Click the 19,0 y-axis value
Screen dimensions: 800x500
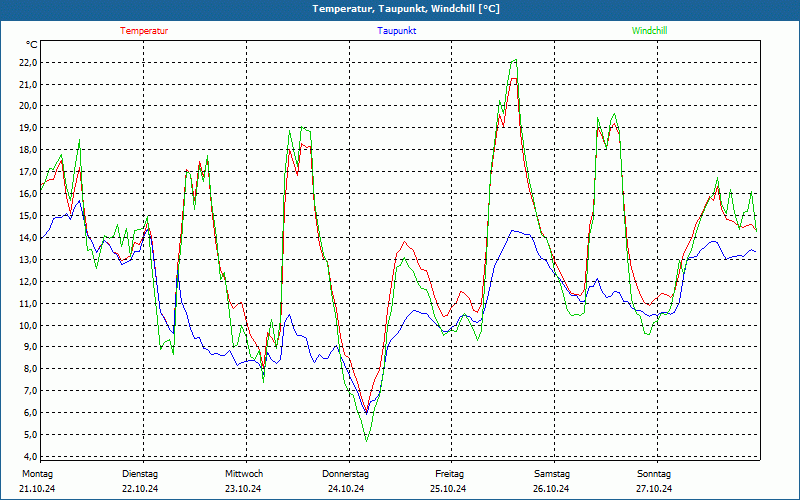pyautogui.click(x=28, y=128)
